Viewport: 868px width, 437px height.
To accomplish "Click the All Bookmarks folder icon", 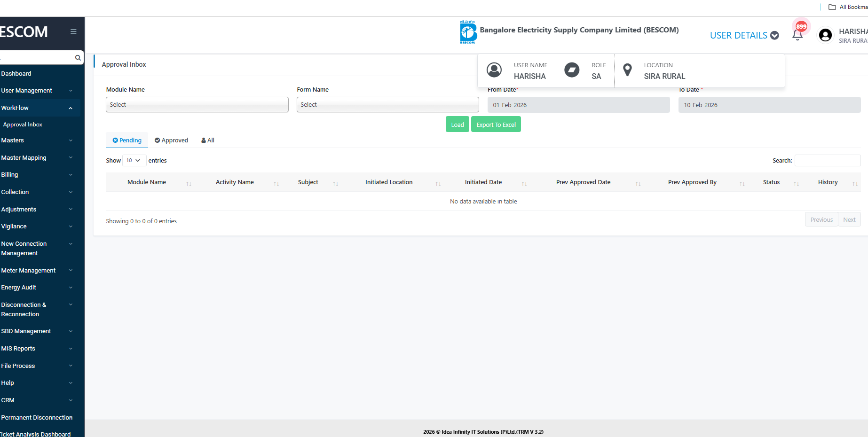I will tap(832, 7).
